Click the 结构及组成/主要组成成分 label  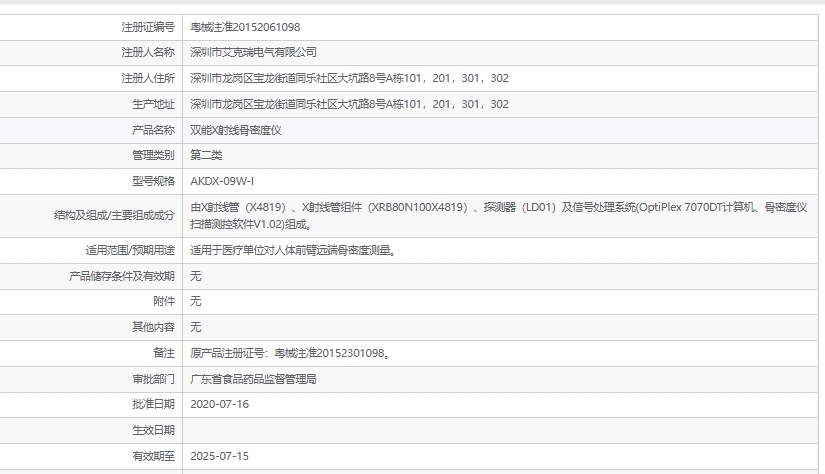point(114,215)
